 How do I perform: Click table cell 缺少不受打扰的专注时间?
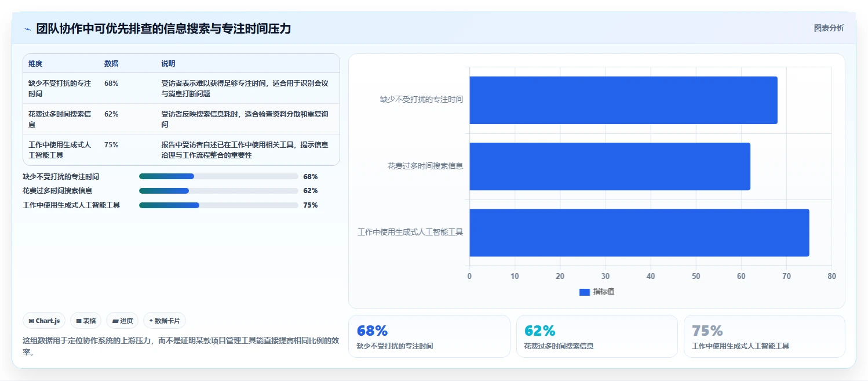[60, 88]
